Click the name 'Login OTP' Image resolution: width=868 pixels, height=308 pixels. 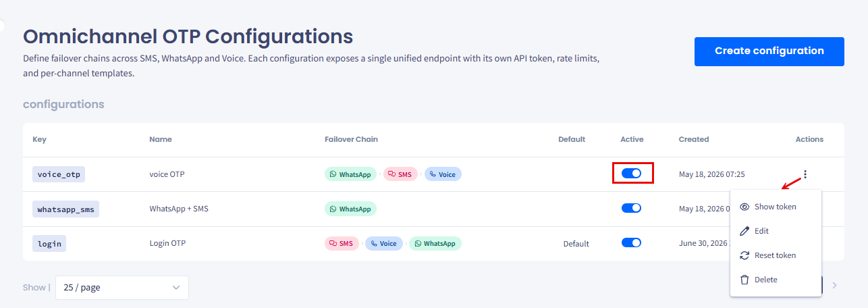(167, 243)
